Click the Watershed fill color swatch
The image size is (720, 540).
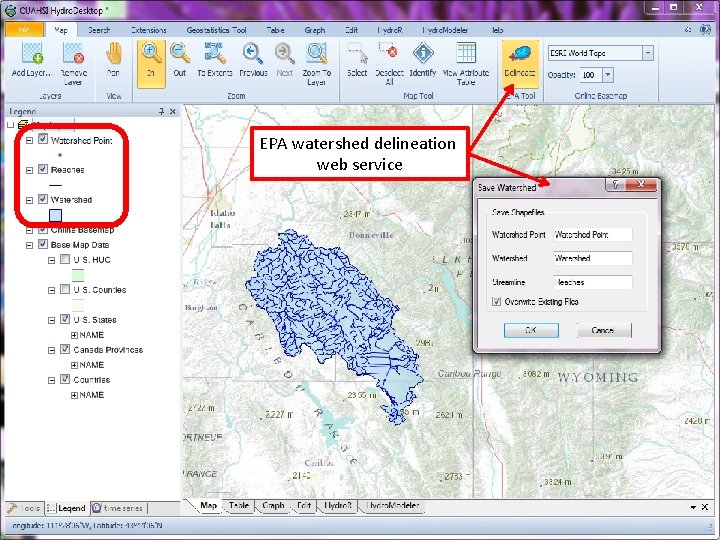click(55, 215)
